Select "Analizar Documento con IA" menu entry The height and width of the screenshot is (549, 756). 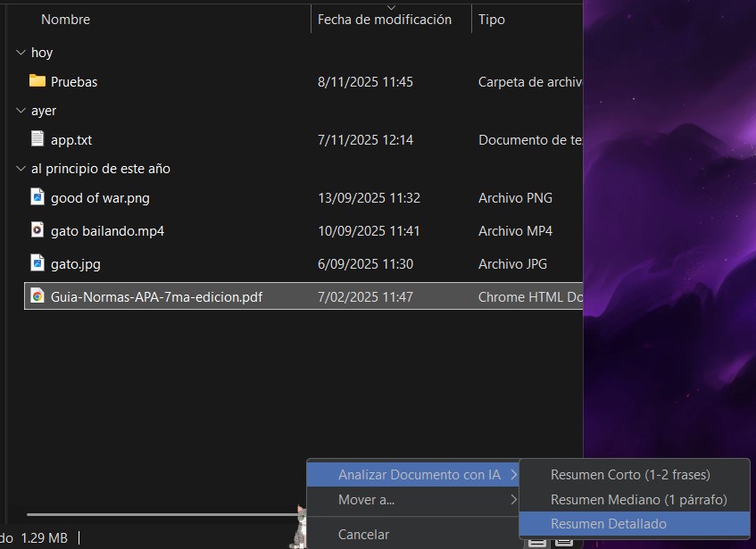pyautogui.click(x=419, y=475)
